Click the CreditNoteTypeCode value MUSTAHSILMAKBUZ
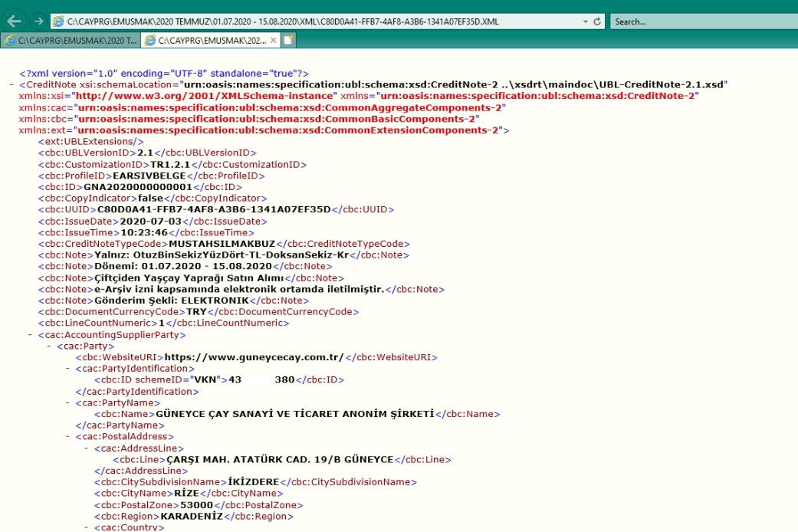The width and height of the screenshot is (798, 532). click(222, 244)
